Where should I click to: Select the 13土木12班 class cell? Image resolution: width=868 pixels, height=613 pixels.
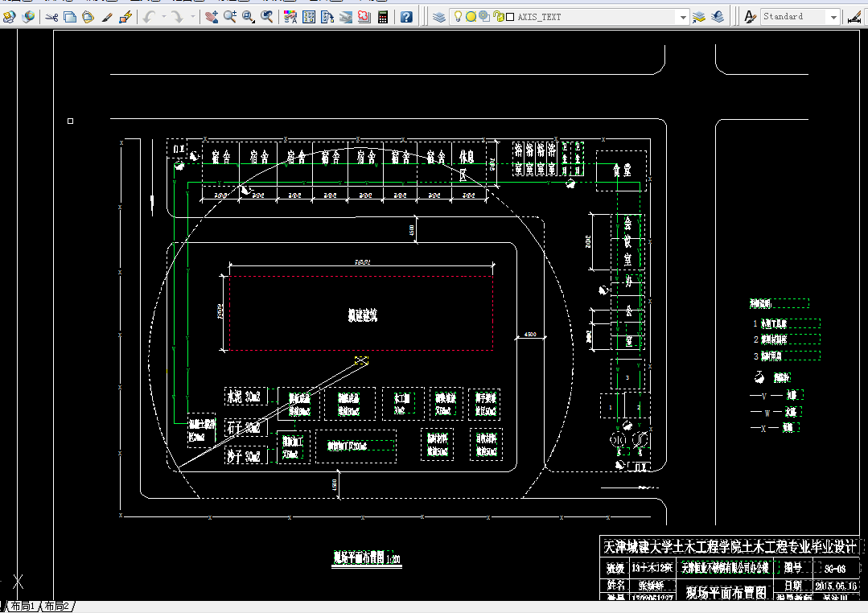click(x=652, y=568)
